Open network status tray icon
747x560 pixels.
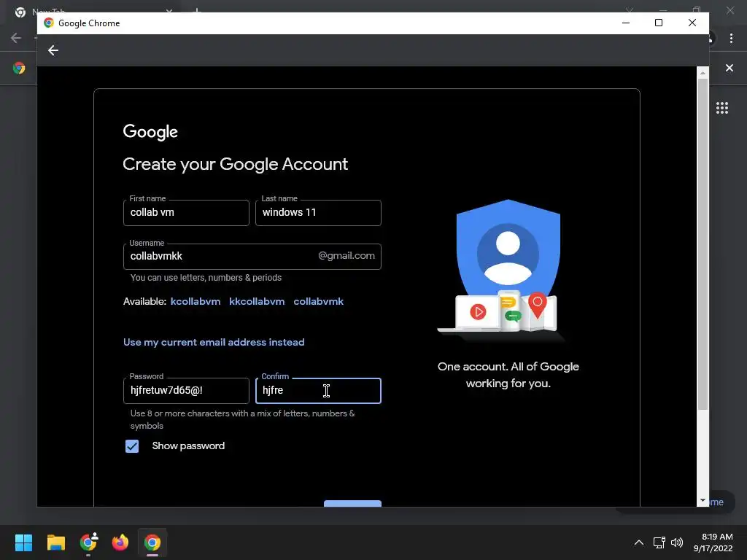659,542
